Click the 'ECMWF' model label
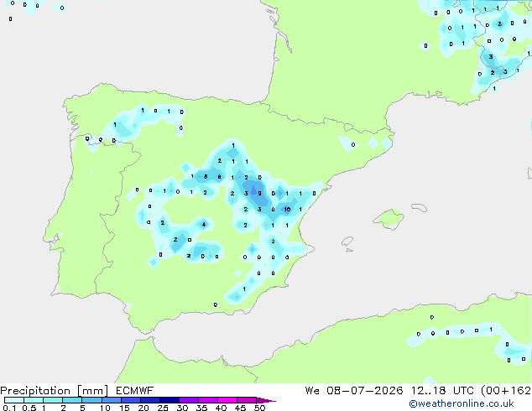 [x=135, y=391]
